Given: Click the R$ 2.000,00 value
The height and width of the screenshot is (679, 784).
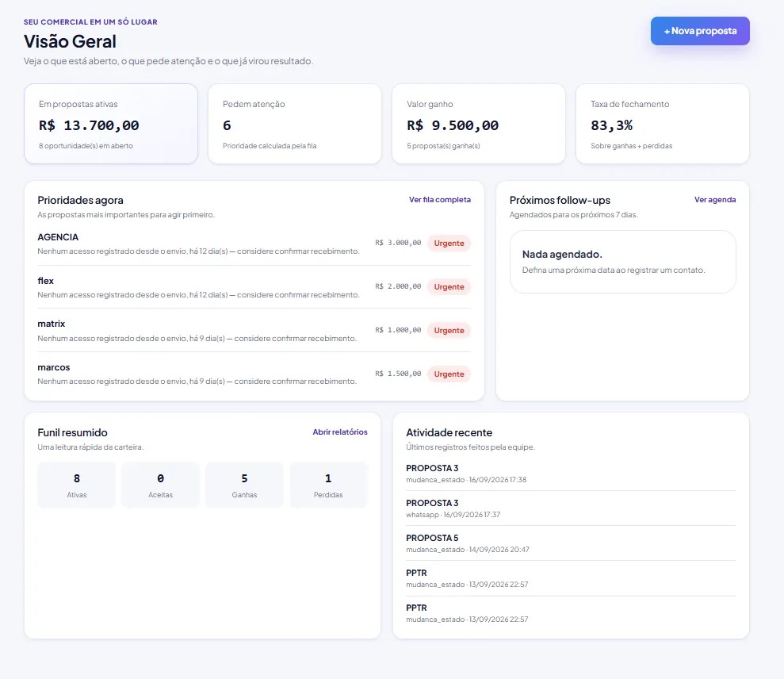Looking at the screenshot, I should (x=398, y=286).
